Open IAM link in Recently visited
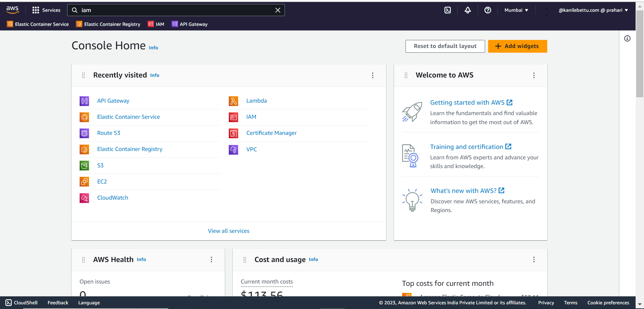 pos(251,117)
